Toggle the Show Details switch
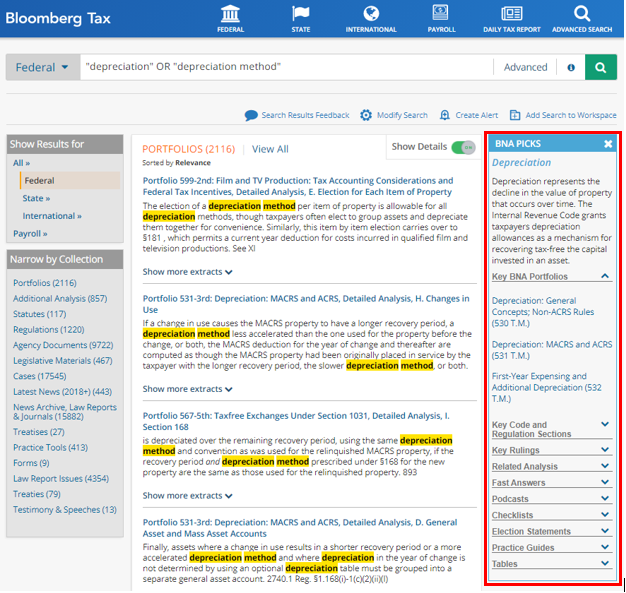The width and height of the screenshot is (626, 593). (463, 147)
